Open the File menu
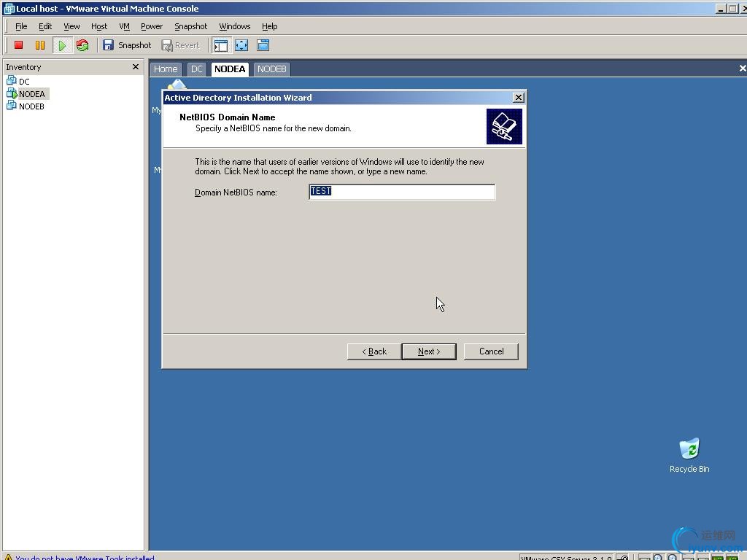The width and height of the screenshot is (747, 560). [21, 26]
